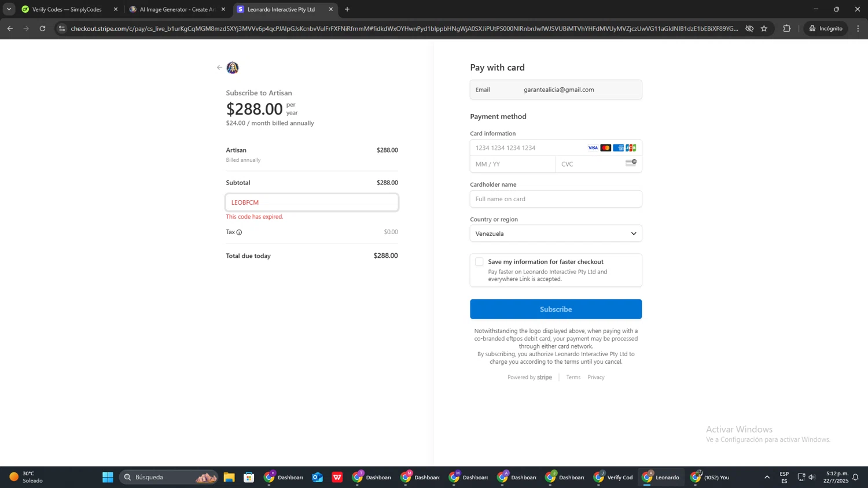
Task: Open Microsoft Store from the taskbar
Action: 249,477
